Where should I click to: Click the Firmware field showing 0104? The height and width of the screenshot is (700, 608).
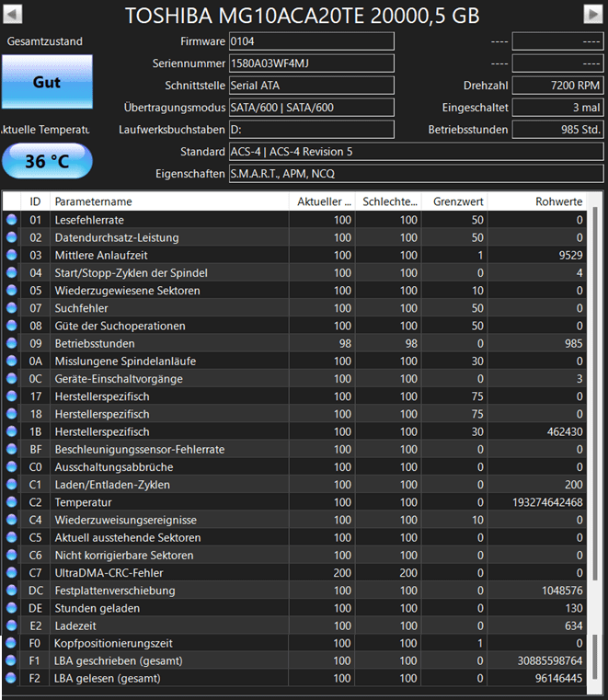[x=312, y=41]
